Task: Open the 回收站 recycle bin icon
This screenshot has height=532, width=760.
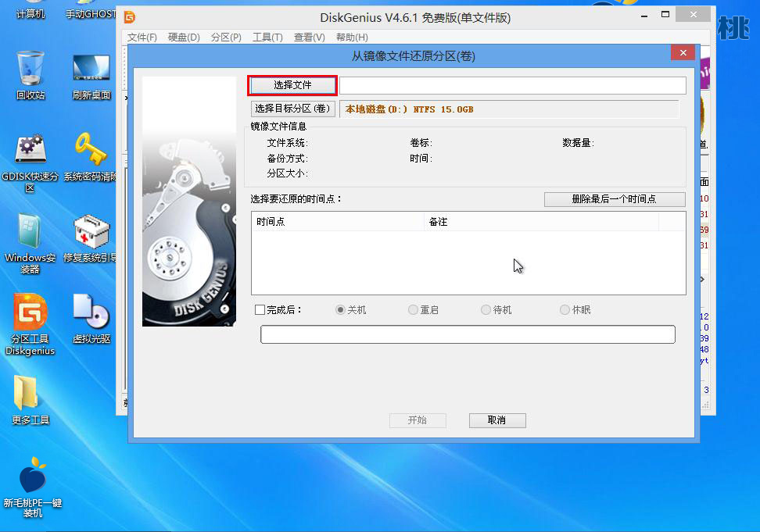Action: click(x=30, y=75)
